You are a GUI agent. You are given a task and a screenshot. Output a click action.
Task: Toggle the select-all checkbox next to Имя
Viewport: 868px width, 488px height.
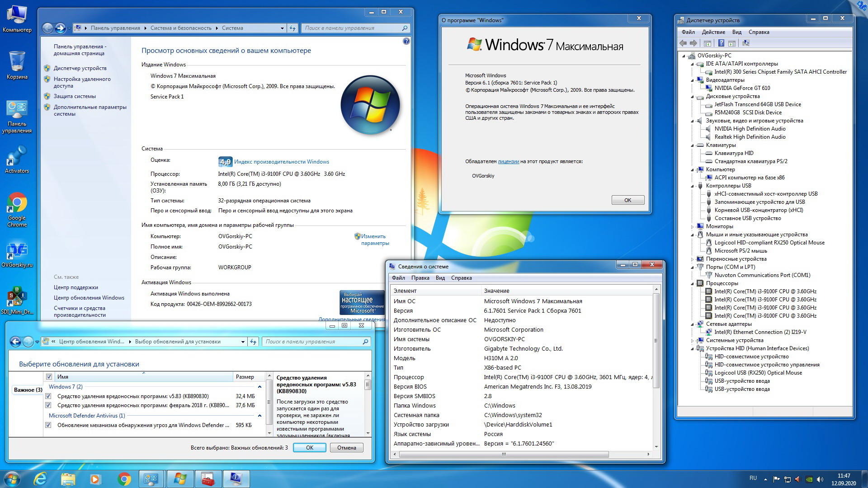49,377
